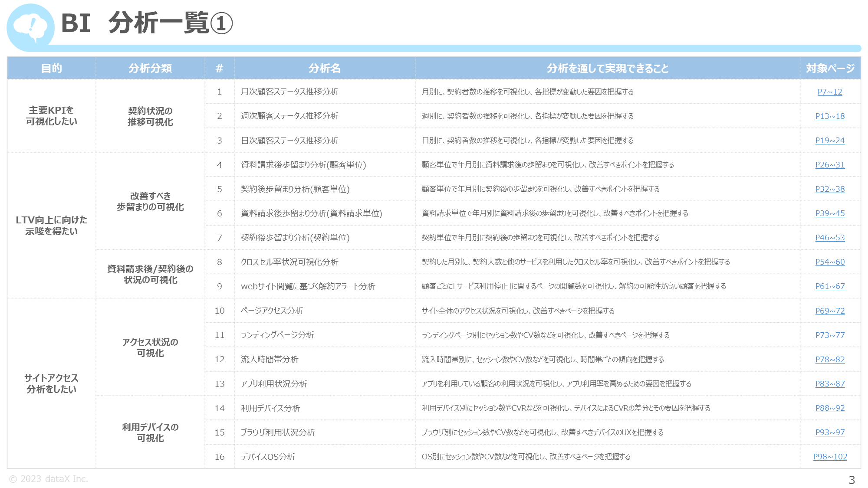Select ランディングページ分析 cell
The width and height of the screenshot is (868, 488).
325,335
